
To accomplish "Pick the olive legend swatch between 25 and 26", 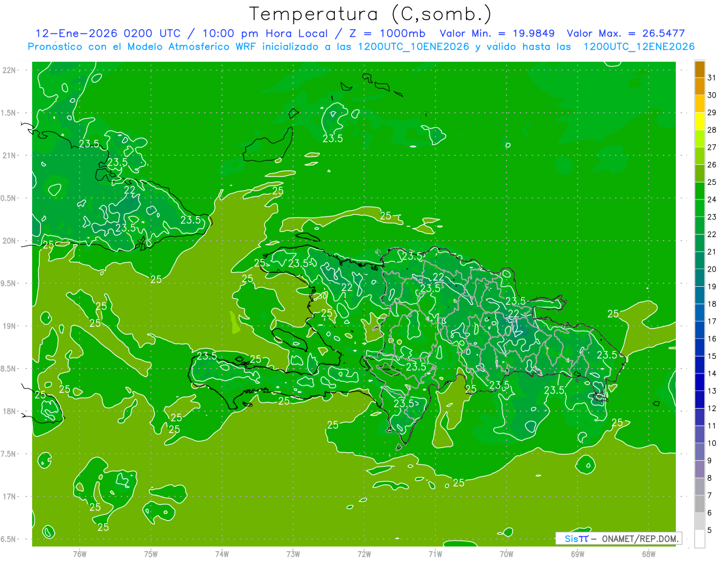I will point(699,173).
